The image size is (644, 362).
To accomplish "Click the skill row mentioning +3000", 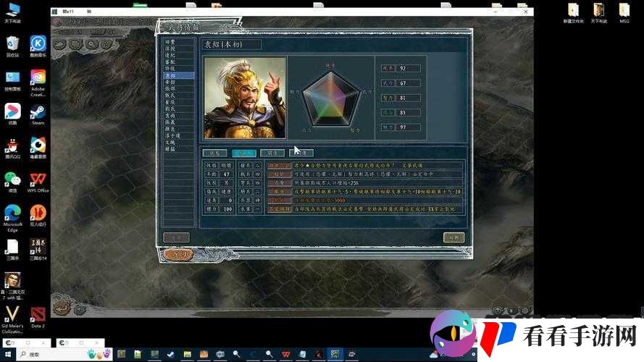I will click(x=364, y=201).
